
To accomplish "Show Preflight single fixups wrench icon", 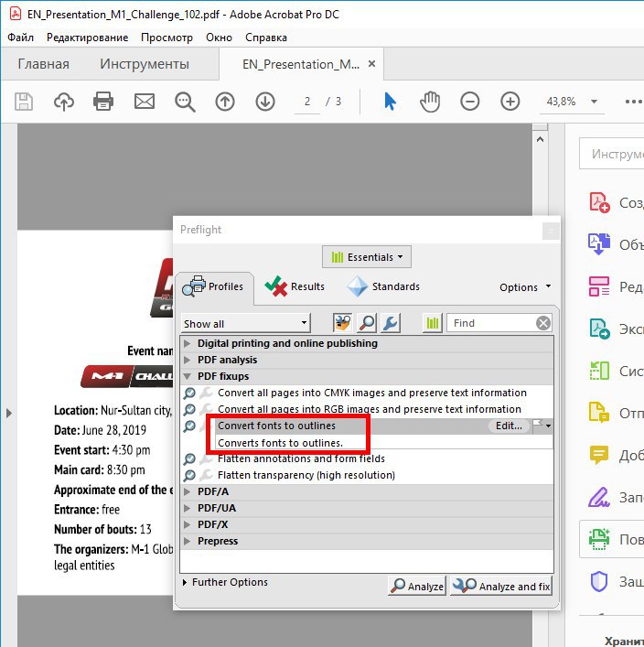I will coord(390,323).
